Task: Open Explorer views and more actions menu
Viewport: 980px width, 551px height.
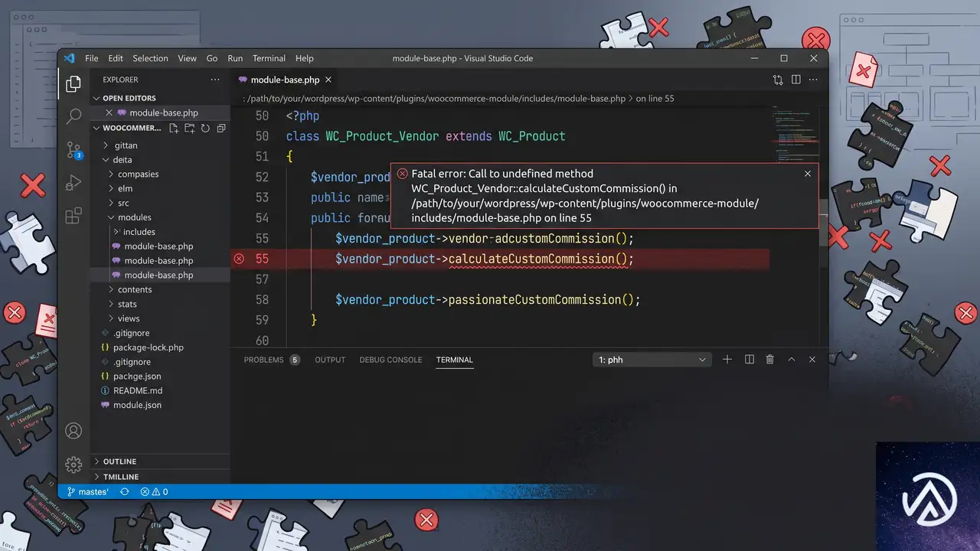Action: click(x=215, y=80)
